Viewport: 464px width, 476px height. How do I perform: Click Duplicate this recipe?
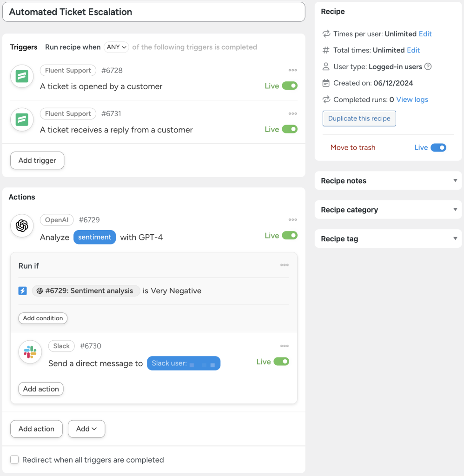click(x=359, y=119)
